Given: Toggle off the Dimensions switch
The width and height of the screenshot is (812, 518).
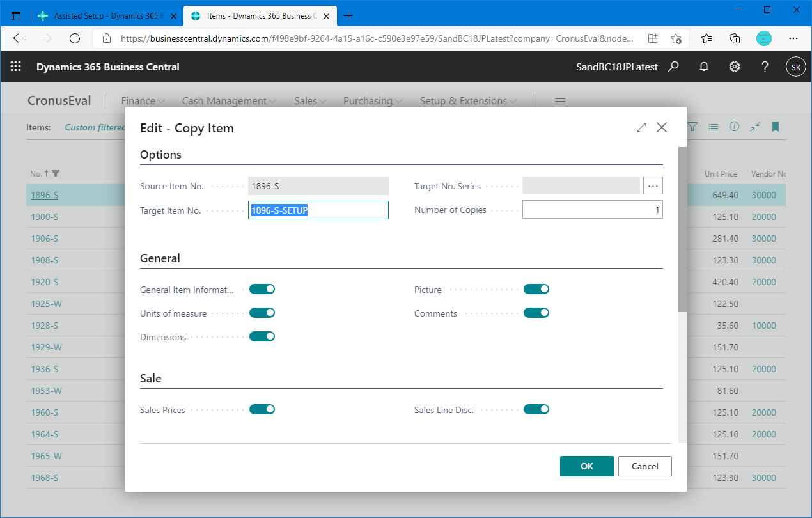Looking at the screenshot, I should [262, 336].
